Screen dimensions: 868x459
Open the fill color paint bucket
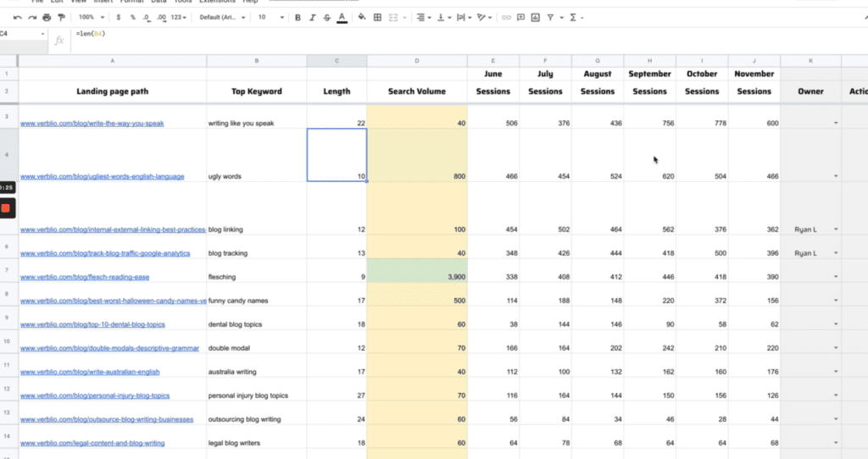click(x=362, y=17)
